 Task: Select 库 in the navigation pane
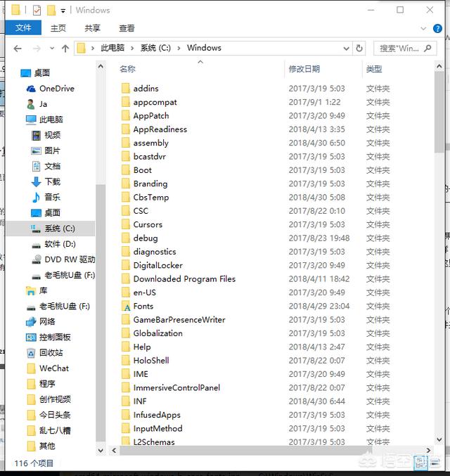37,291
